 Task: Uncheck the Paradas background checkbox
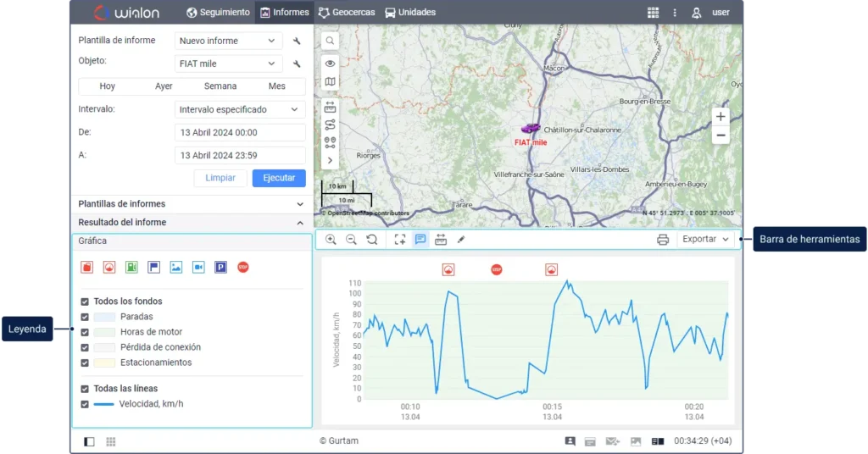(85, 317)
